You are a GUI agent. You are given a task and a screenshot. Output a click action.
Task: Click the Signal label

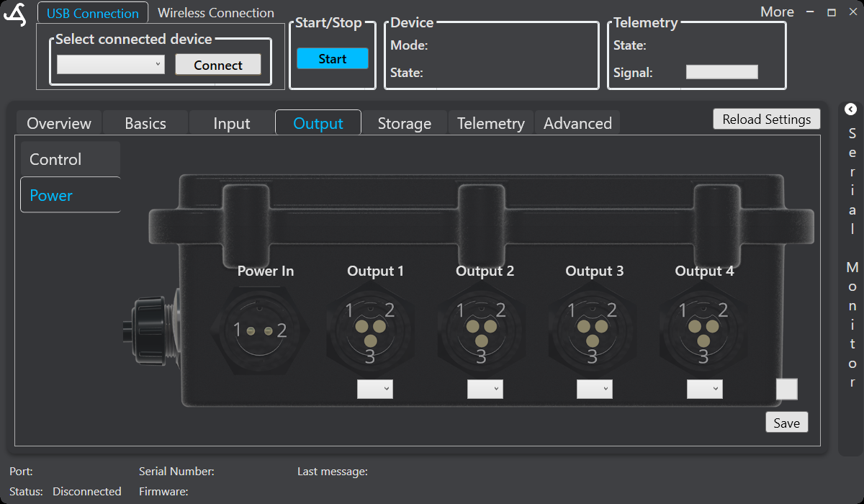click(633, 73)
